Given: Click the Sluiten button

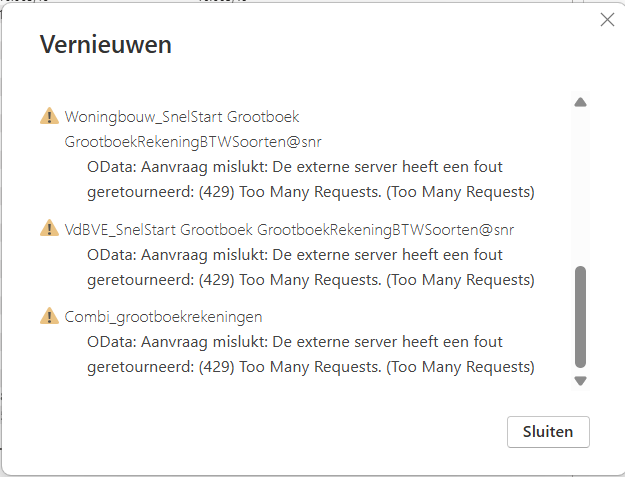Looking at the screenshot, I should tap(548, 432).
